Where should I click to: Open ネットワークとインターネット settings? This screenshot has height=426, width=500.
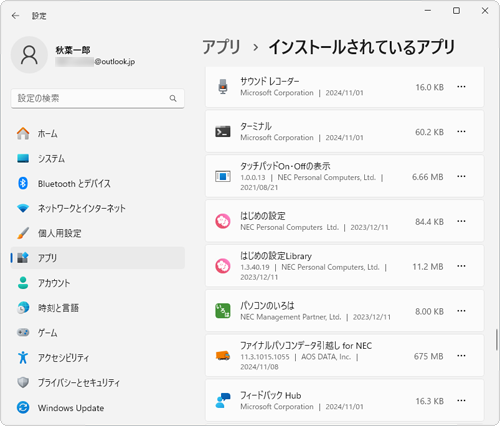[98, 208]
